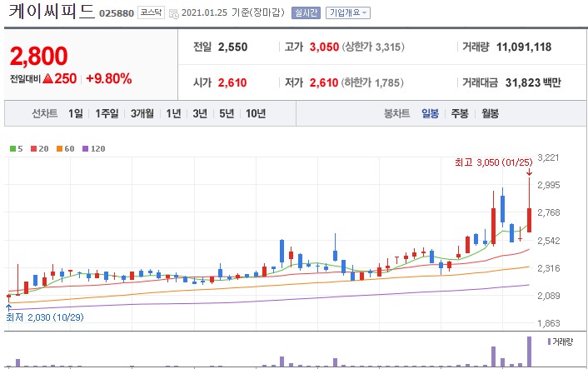588x369 pixels.
Task: Show the 3년 line chart
Action: pyautogui.click(x=200, y=113)
